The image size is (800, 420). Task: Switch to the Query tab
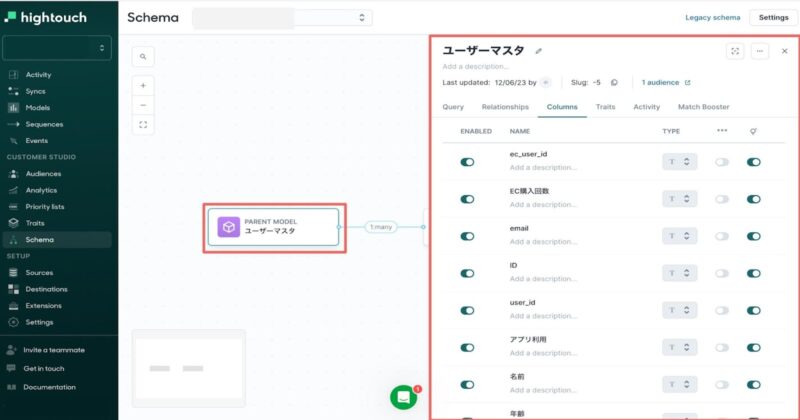(x=453, y=107)
